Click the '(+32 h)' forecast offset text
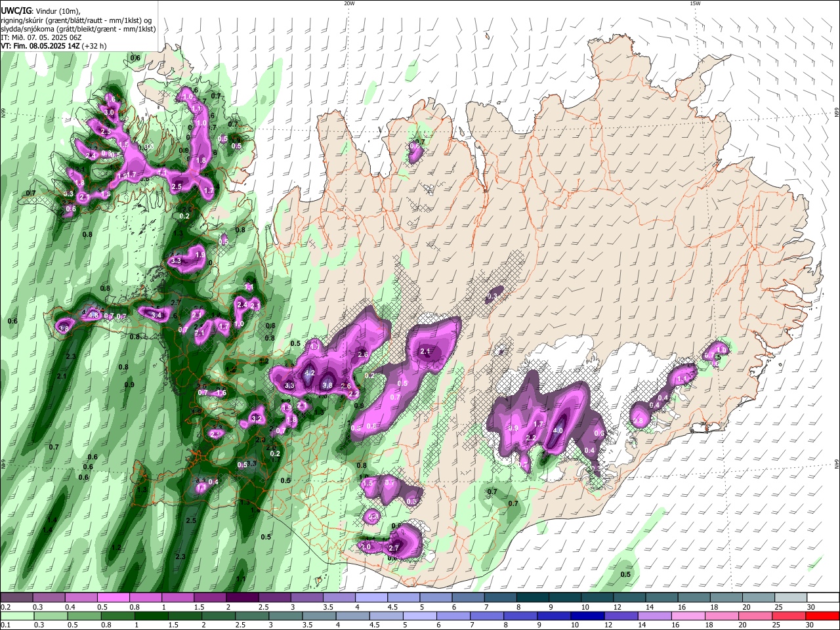Screen dimensions: 840x630 pyautogui.click(x=94, y=46)
